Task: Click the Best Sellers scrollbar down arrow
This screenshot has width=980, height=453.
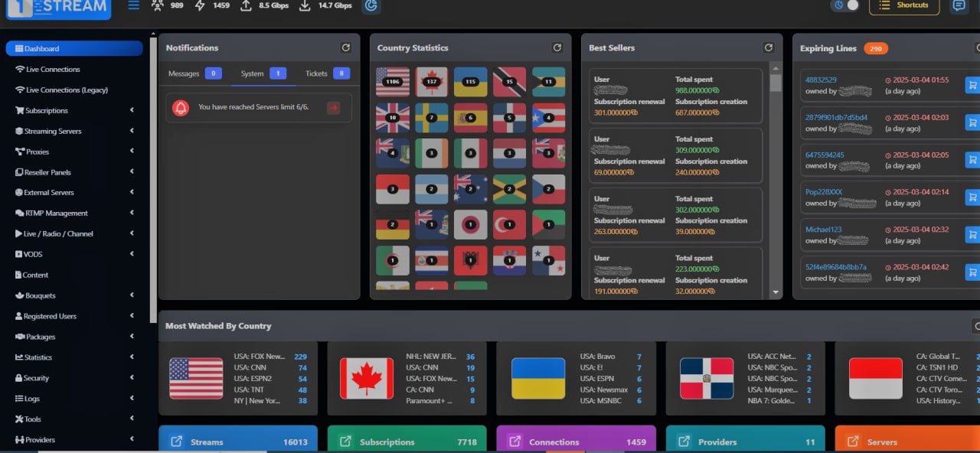Action: (776, 292)
